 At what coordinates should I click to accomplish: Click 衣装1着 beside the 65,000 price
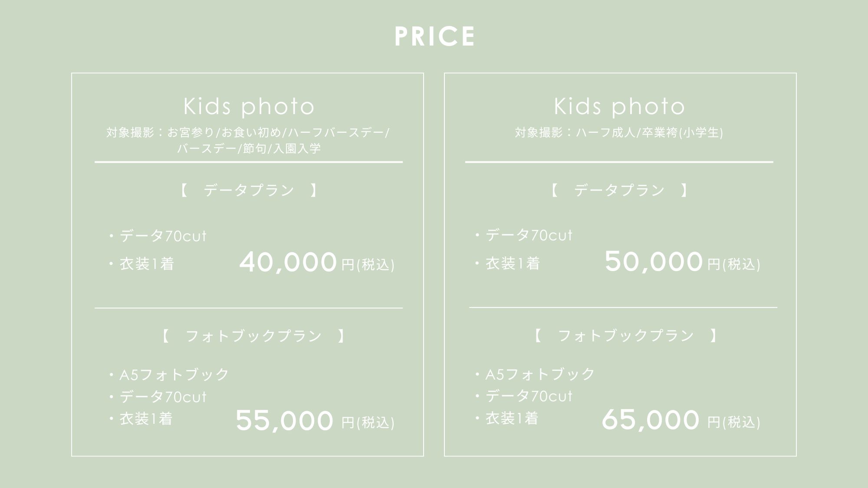(x=512, y=418)
